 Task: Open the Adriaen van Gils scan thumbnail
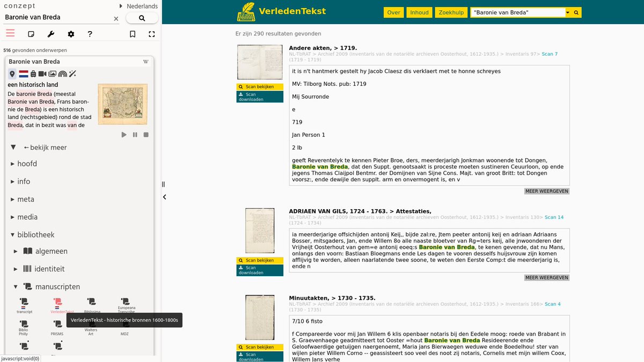point(260,231)
